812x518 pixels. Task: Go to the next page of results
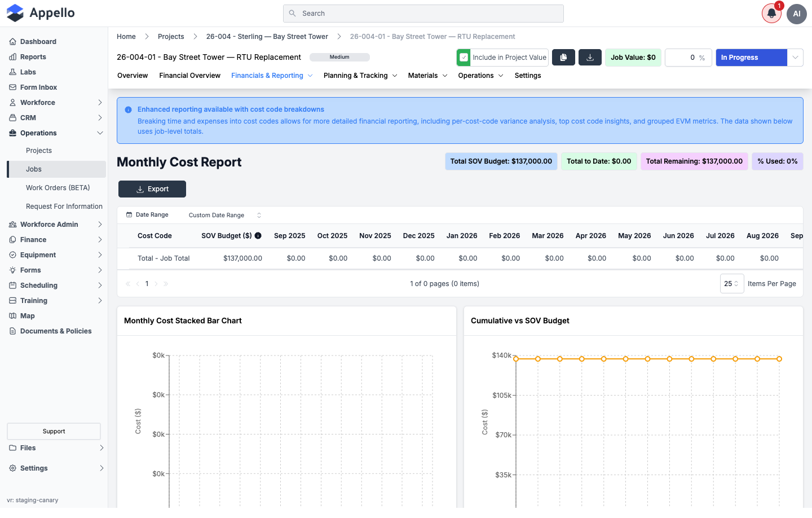156,284
